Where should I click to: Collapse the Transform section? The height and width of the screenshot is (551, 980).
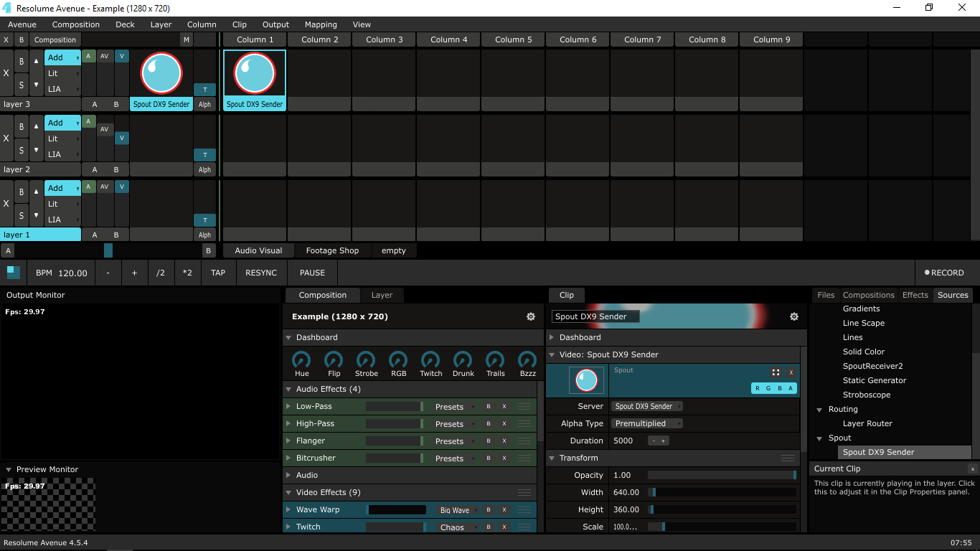coord(552,458)
